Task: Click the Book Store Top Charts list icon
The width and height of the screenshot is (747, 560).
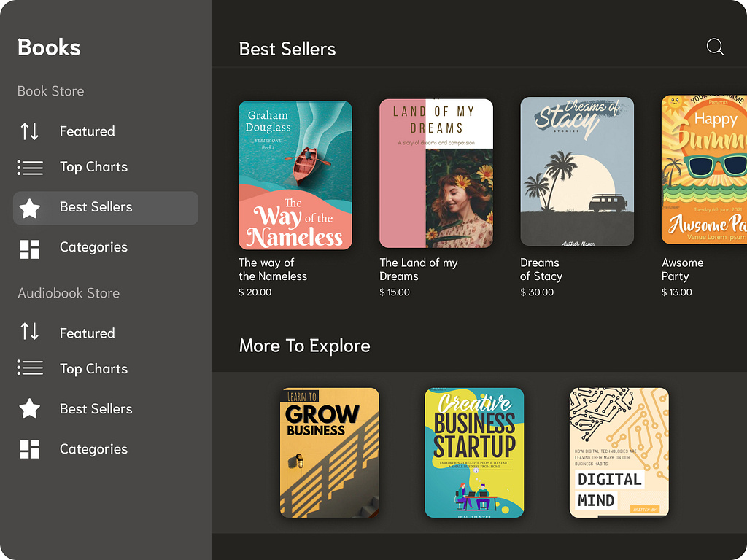Action: coord(30,167)
